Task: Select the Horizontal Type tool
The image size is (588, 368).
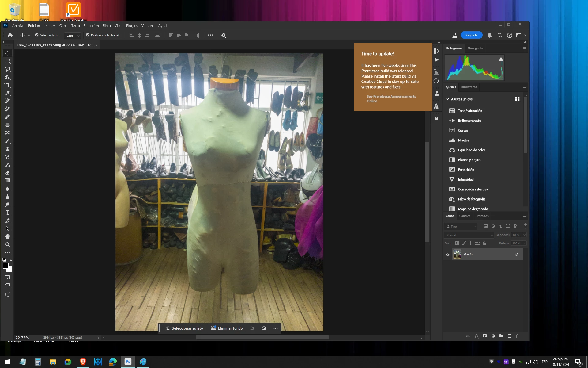Action: [7, 213]
